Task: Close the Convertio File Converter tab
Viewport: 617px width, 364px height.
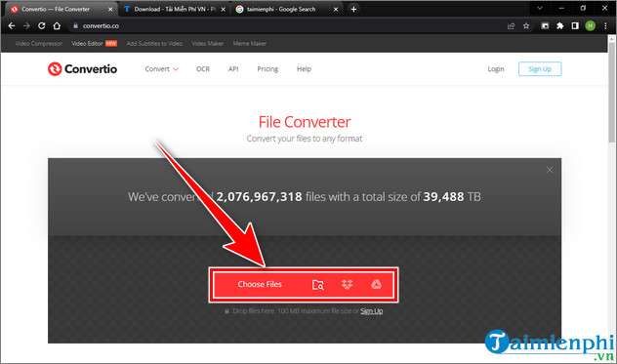Action: pyautogui.click(x=110, y=9)
